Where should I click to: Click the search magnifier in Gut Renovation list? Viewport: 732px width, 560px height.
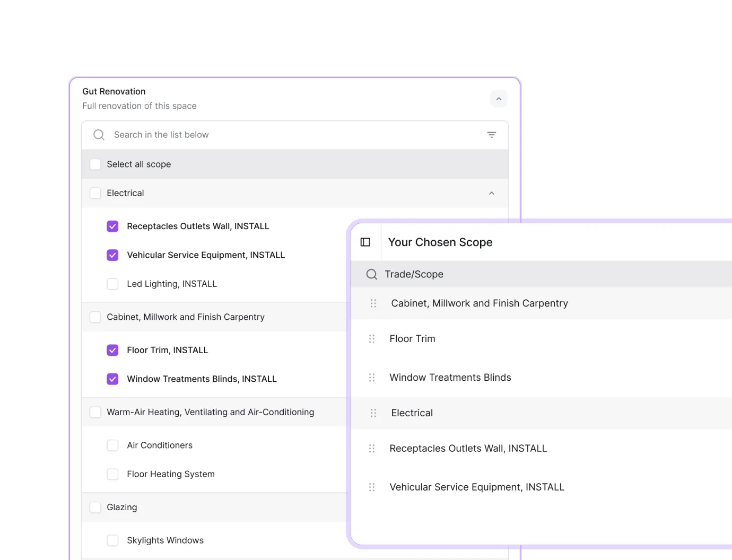click(99, 135)
